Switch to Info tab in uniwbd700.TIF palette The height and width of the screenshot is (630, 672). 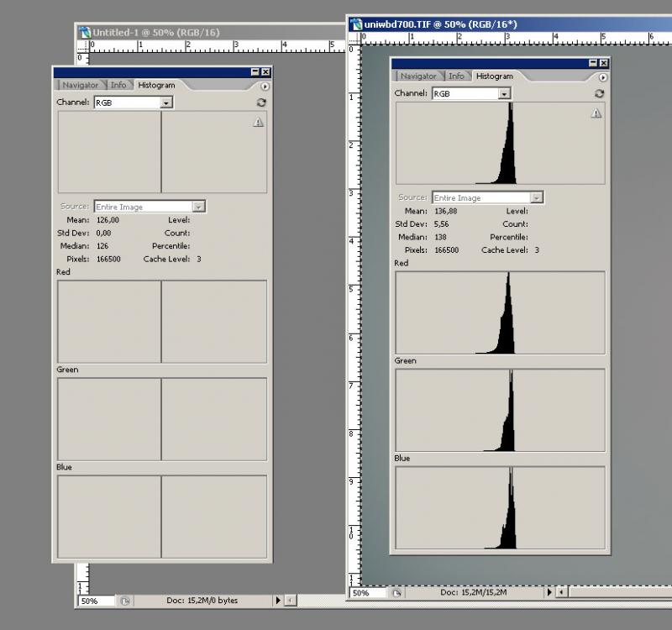click(456, 76)
